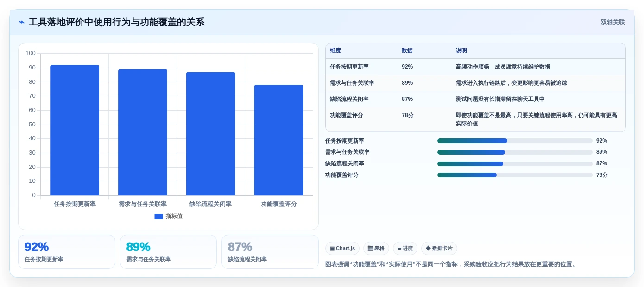Open the 87% 缺陷流程关闭率 data card

pos(270,252)
